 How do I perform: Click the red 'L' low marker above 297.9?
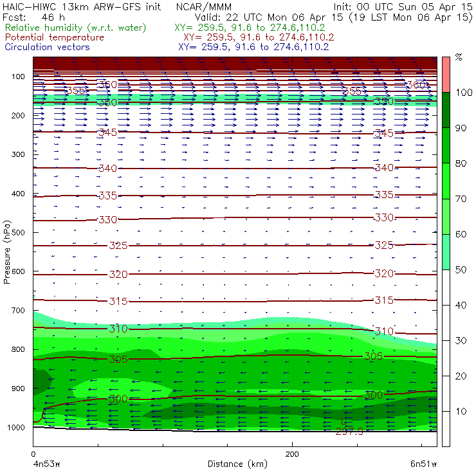tap(343, 421)
